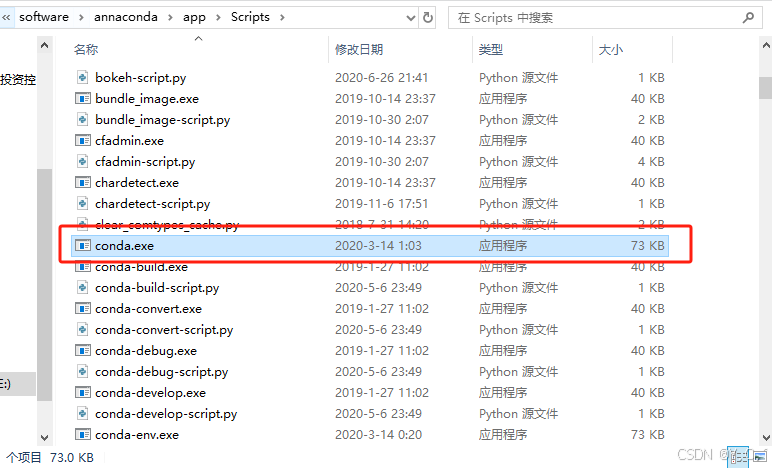Expand the chevron after app breadcrumb

218,18
